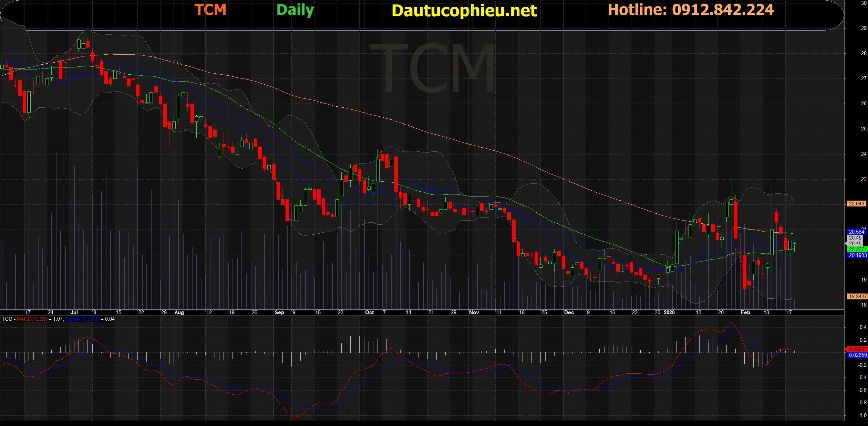Click the Hotline phone number text

tap(691, 10)
